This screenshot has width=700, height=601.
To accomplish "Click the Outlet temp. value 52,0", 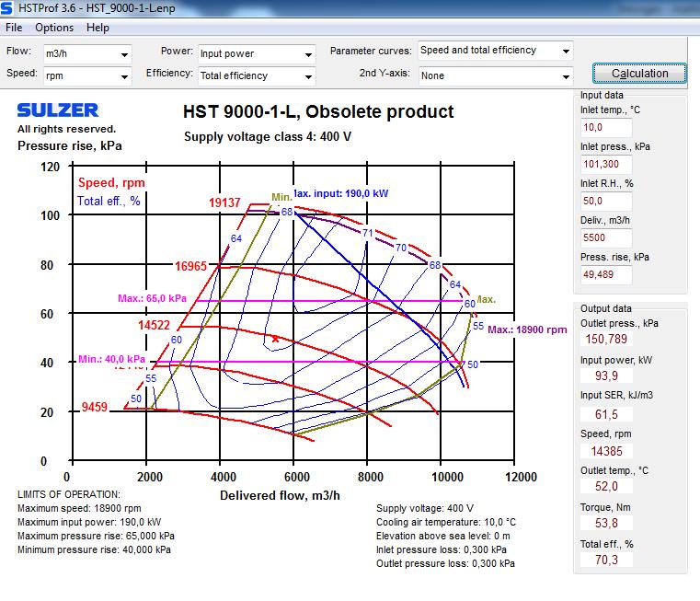I will click(606, 486).
